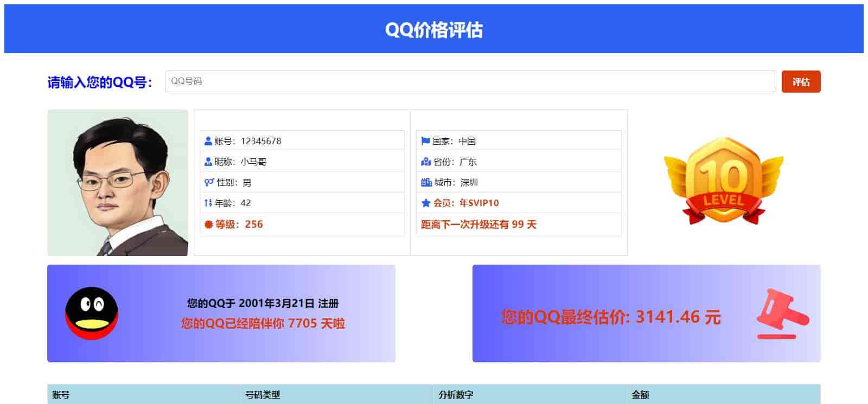The width and height of the screenshot is (868, 404).
Task: Click the country value 中国
Action: coord(467,141)
